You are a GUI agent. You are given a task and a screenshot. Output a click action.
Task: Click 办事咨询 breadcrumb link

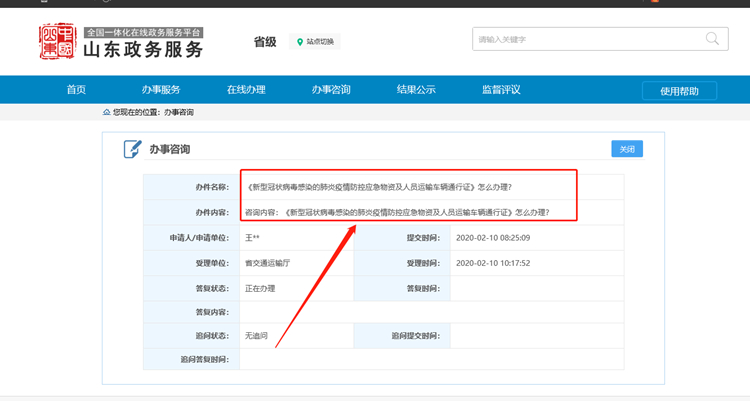[x=179, y=113]
